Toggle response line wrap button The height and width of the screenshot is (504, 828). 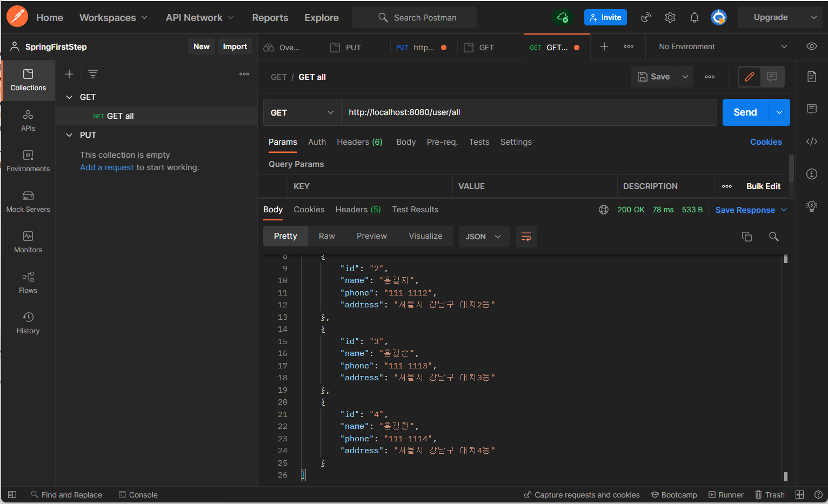[x=526, y=237]
